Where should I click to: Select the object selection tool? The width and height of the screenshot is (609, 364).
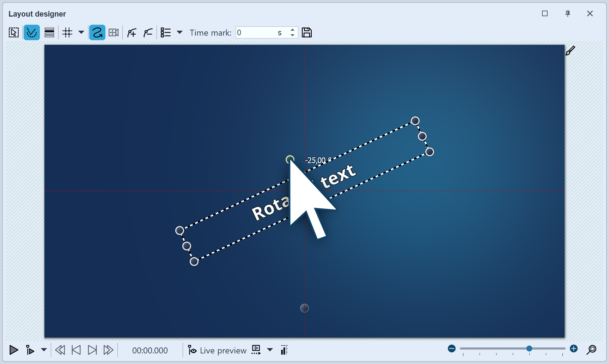[x=13, y=32]
